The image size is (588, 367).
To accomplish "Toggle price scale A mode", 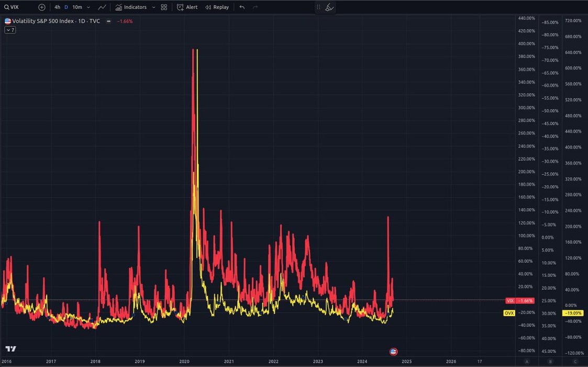I will (x=527, y=362).
